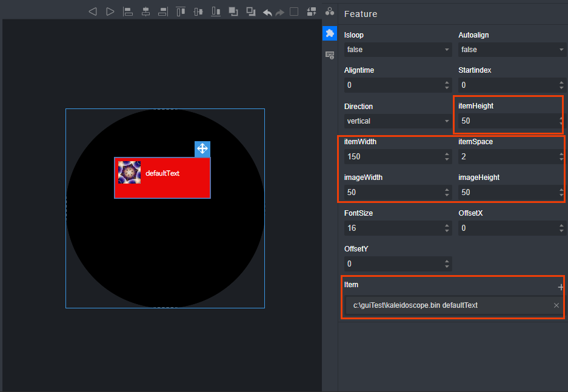Image resolution: width=568 pixels, height=392 pixels.
Task: Select the kaleidoscope thumbnail on the canvas
Action: click(x=129, y=173)
